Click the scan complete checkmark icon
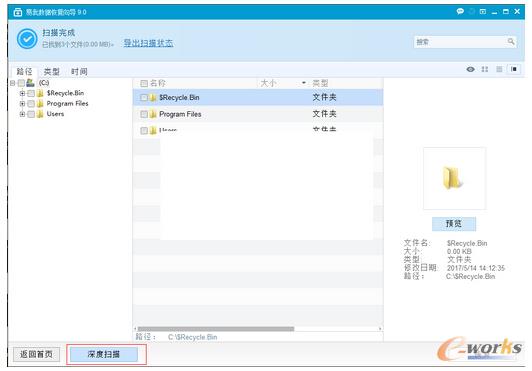 click(27, 39)
